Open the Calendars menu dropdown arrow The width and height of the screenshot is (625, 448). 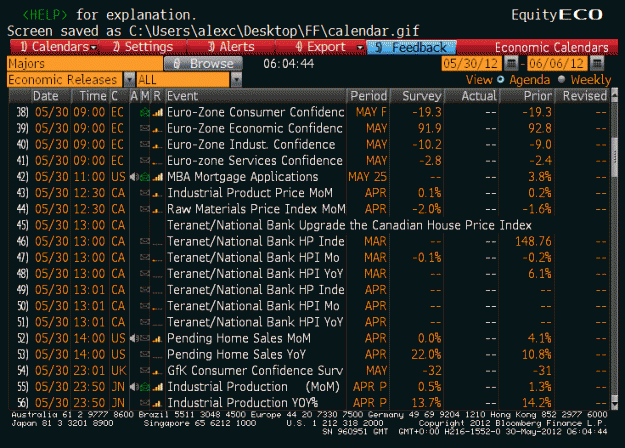click(x=94, y=48)
